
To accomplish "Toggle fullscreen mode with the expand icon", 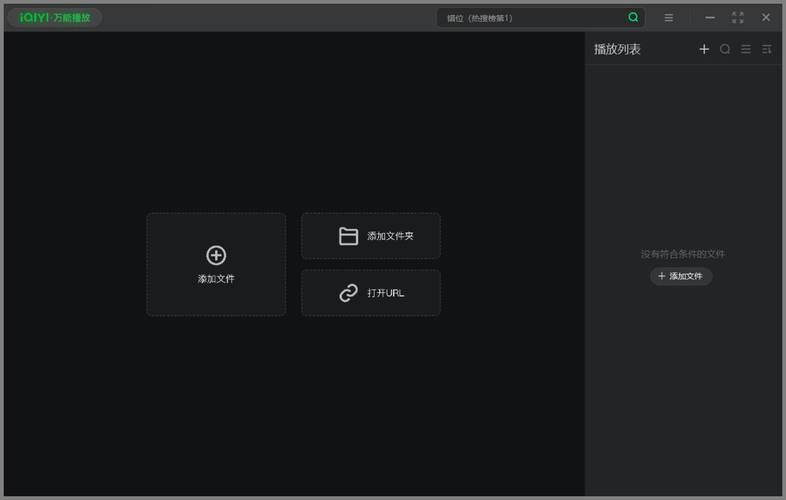I will click(x=738, y=18).
